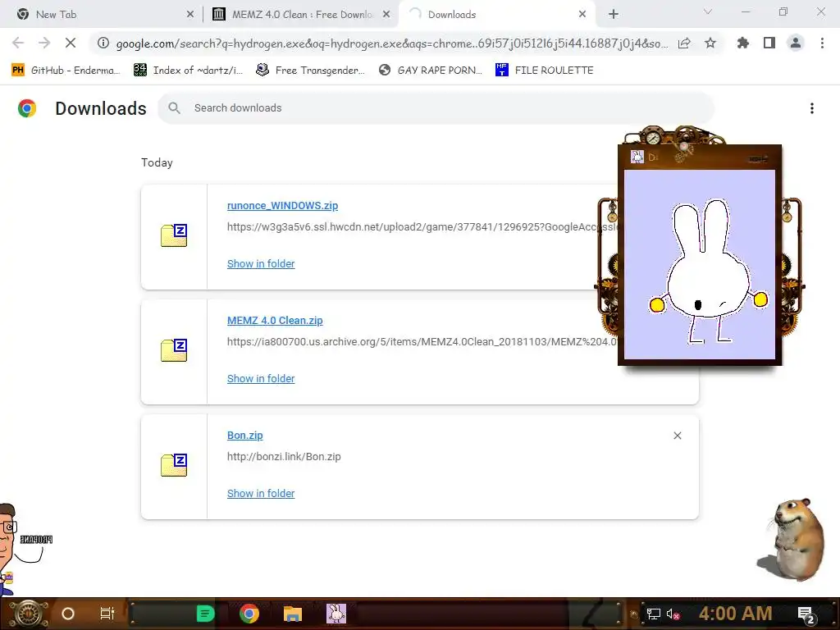The width and height of the screenshot is (840, 630).
Task: Click the bunny character in popup window
Action: pyautogui.click(x=708, y=273)
